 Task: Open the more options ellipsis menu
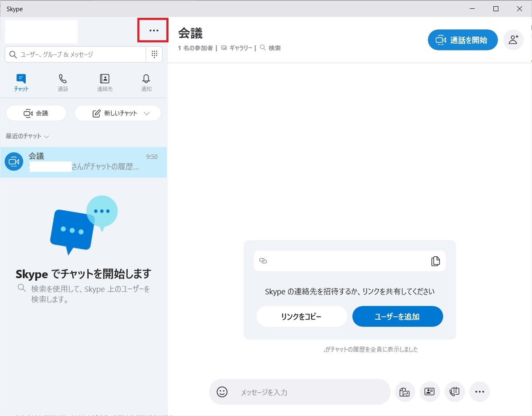click(x=153, y=31)
